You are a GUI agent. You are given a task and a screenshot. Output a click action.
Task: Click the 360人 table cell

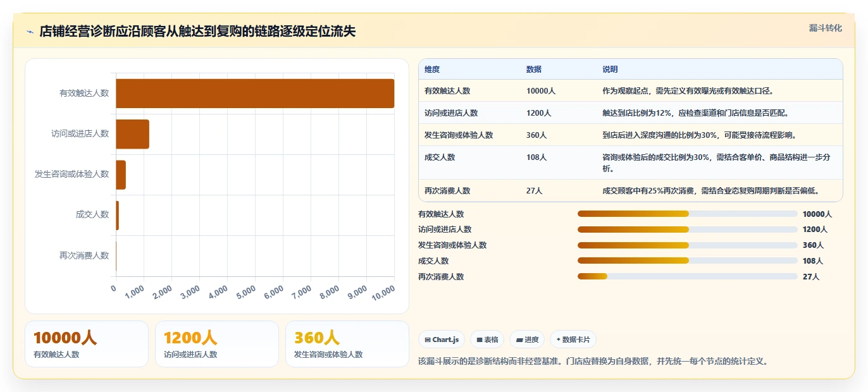536,135
